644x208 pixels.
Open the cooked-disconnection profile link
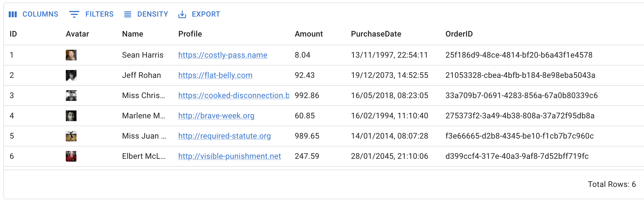coord(233,96)
